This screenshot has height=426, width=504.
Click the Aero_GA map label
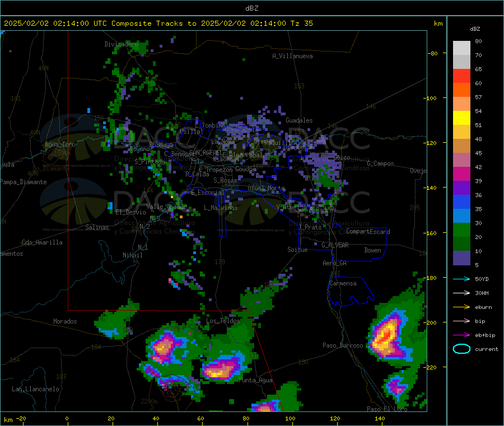pyautogui.click(x=335, y=263)
